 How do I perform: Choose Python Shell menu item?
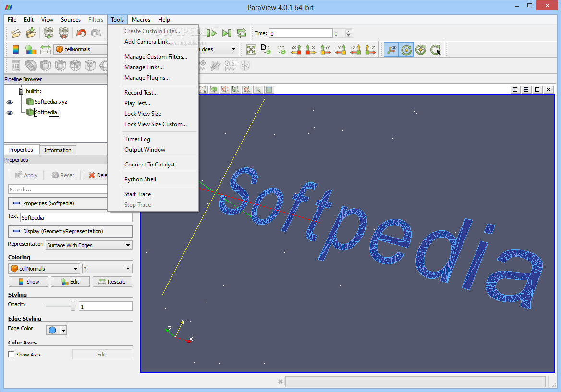tap(140, 179)
